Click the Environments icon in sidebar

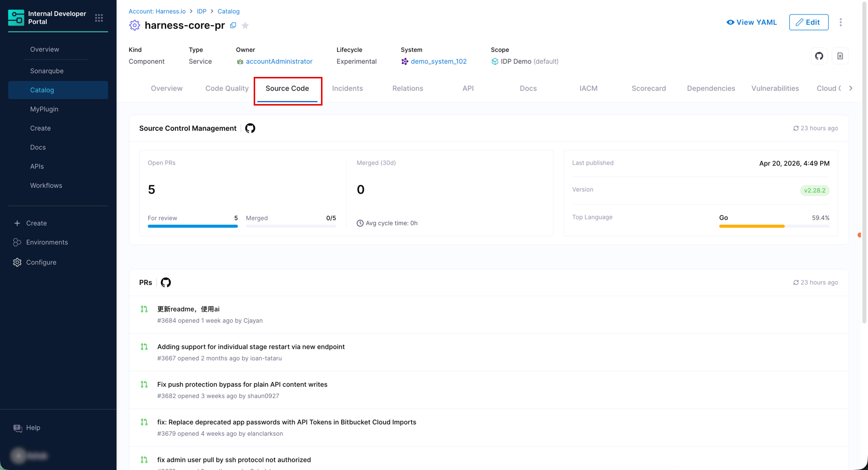tap(17, 242)
